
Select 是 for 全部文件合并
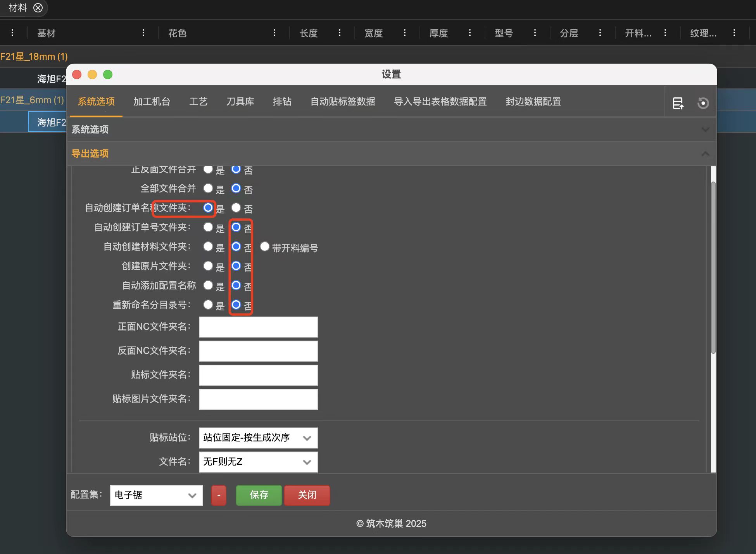pyautogui.click(x=208, y=189)
